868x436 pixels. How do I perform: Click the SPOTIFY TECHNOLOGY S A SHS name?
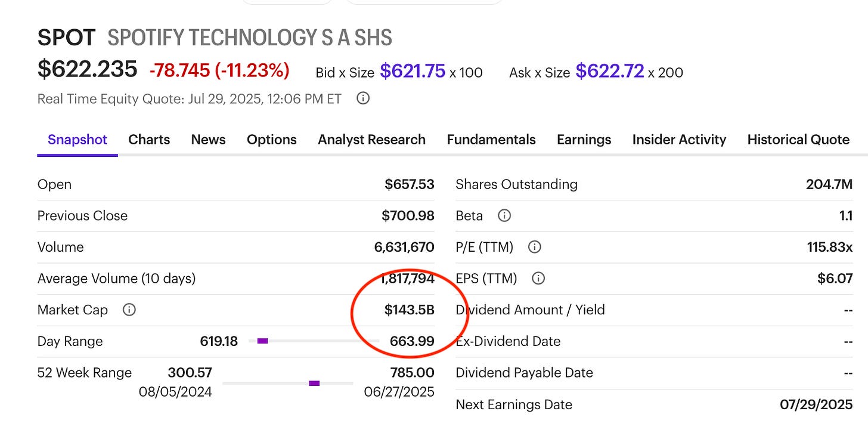[x=250, y=38]
